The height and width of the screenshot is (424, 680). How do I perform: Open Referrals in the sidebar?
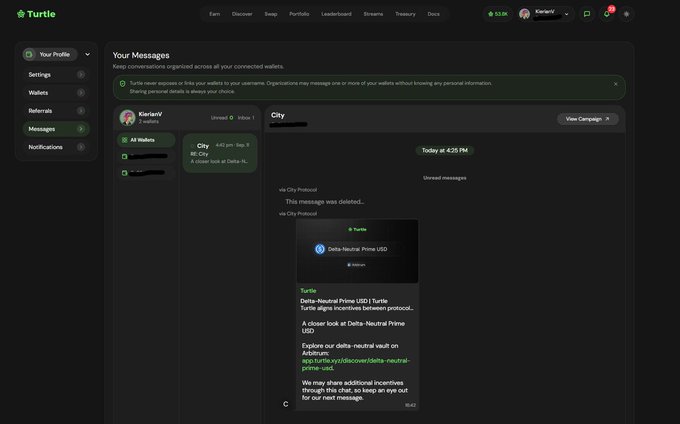coord(56,111)
